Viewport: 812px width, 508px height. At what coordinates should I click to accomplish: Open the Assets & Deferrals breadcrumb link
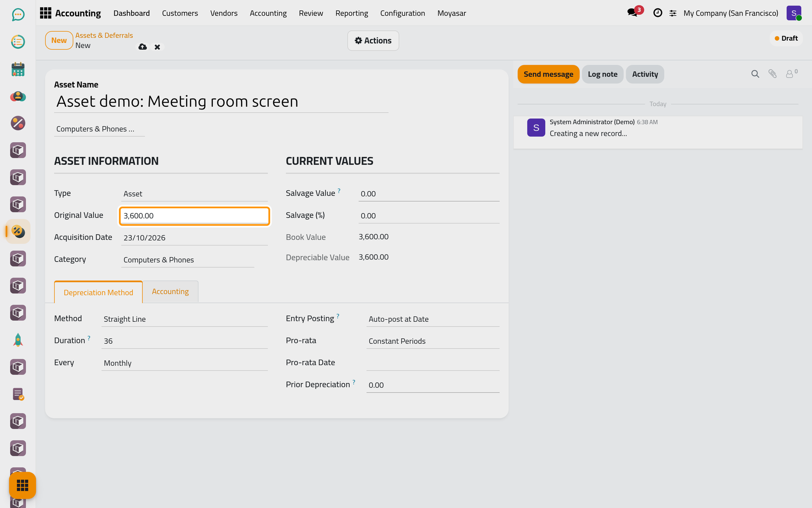coord(104,36)
